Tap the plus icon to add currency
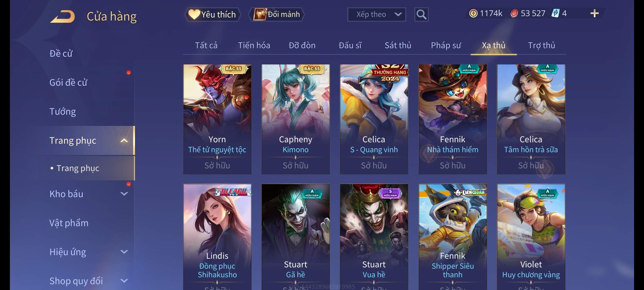The height and width of the screenshot is (290, 644). click(595, 13)
